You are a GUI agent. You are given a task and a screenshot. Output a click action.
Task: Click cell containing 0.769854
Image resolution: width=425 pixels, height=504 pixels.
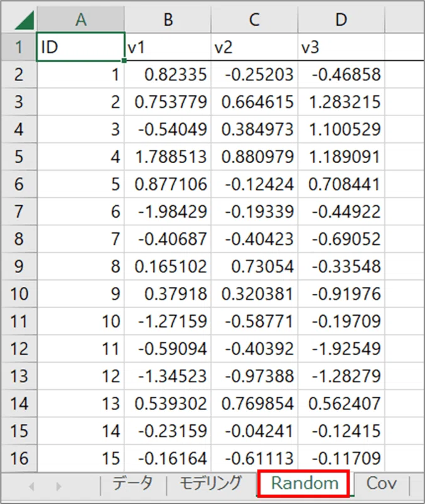255,404
